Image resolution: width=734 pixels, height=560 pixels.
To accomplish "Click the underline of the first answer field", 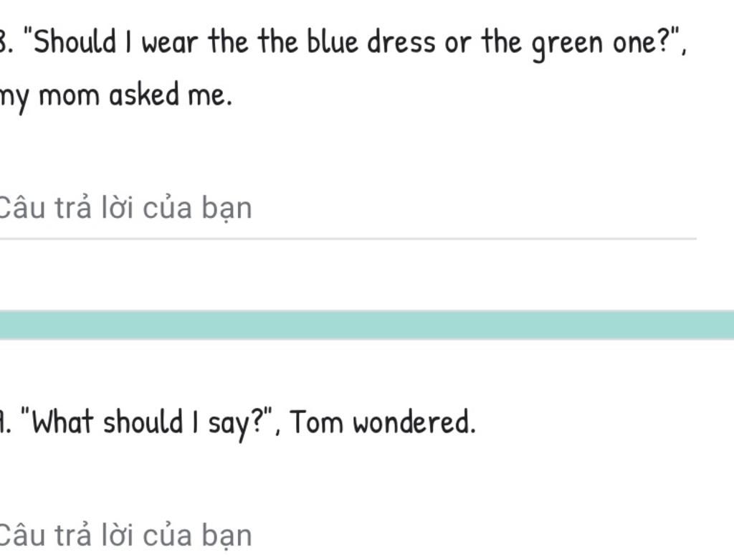I will tap(344, 238).
